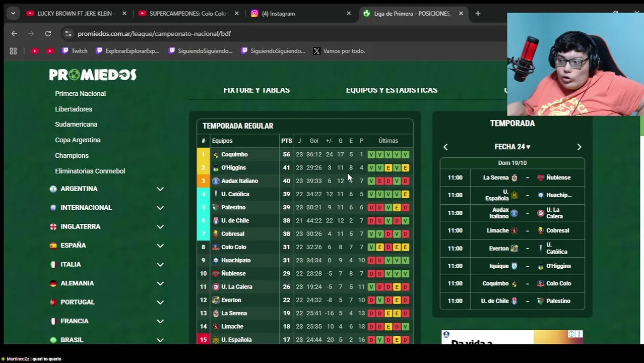644x363 pixels.
Task: Go to next fecha with right arrow
Action: click(579, 147)
